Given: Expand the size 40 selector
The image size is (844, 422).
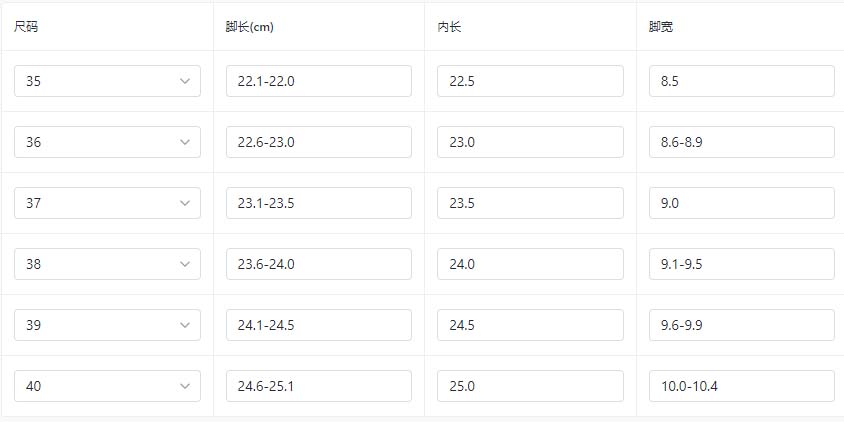Looking at the screenshot, I should coord(107,386).
